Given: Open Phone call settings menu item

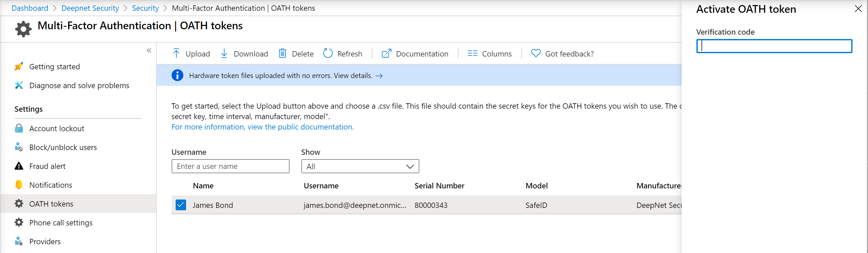Looking at the screenshot, I should tap(61, 223).
